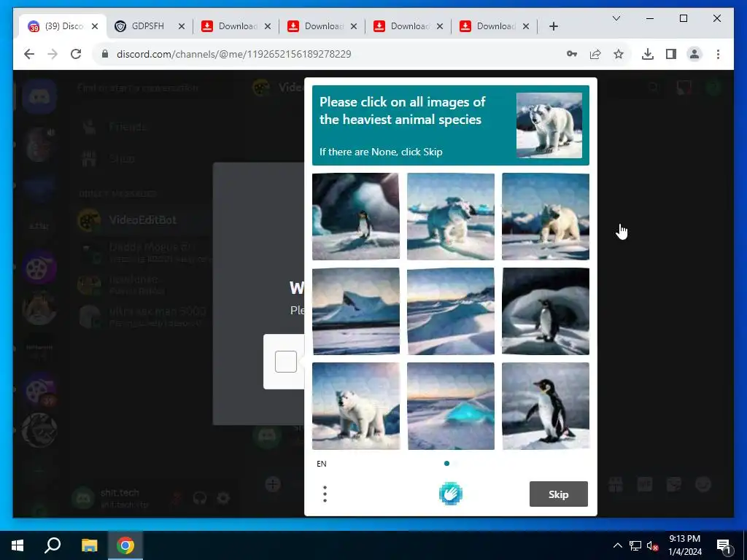The image size is (747, 560).
Task: Open Windows notification center icon
Action: pos(723,545)
